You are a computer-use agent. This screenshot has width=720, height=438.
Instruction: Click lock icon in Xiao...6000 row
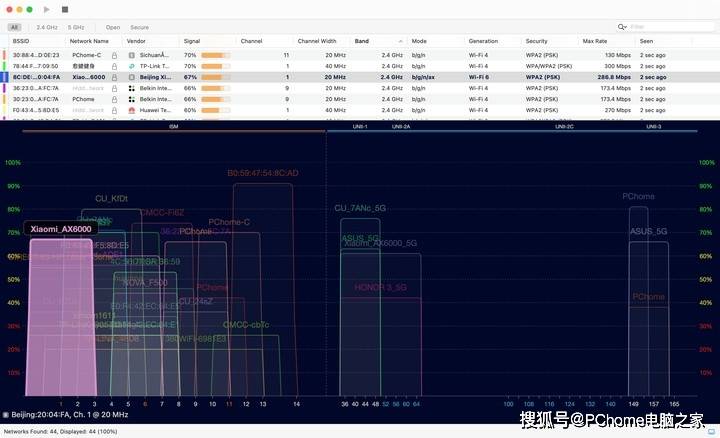(114, 77)
